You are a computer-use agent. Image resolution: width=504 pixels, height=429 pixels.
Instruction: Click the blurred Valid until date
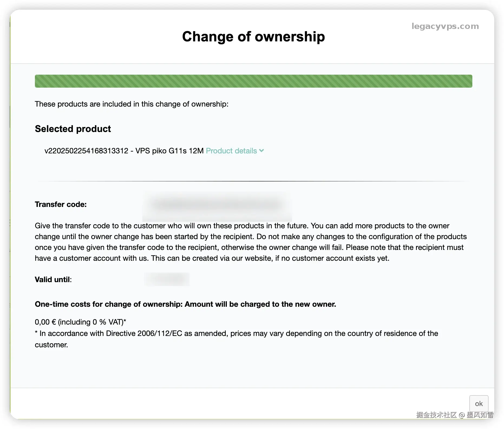pos(167,279)
